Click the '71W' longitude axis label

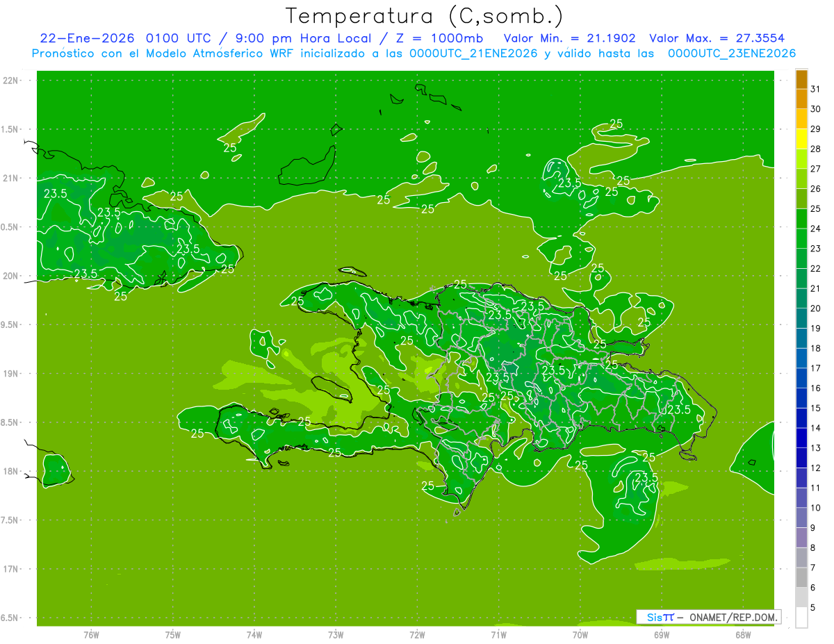click(x=498, y=636)
